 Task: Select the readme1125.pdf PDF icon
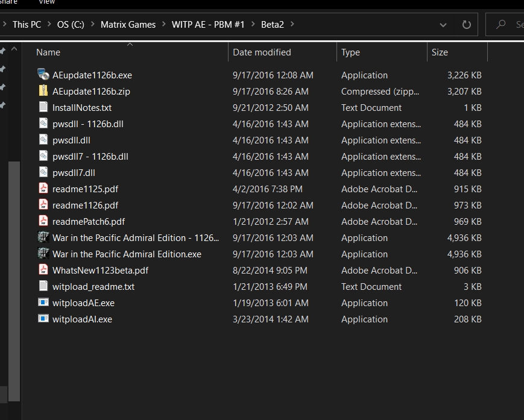[43, 189]
